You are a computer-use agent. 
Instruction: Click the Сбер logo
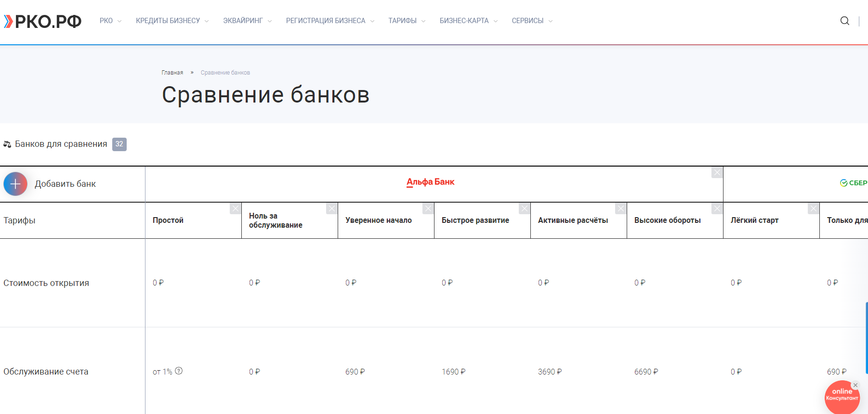(x=854, y=183)
